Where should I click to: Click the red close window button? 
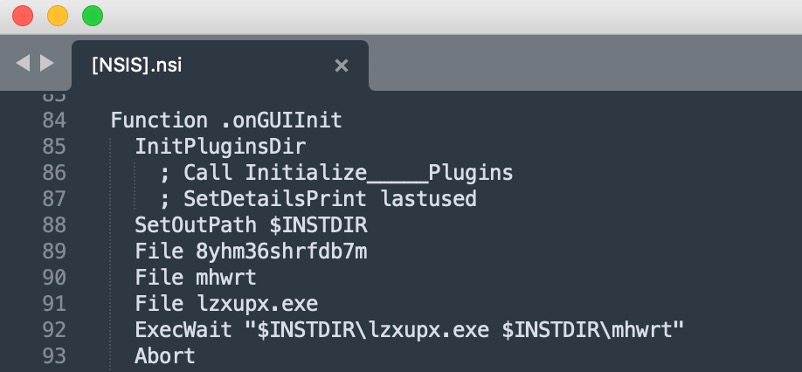coord(23,16)
